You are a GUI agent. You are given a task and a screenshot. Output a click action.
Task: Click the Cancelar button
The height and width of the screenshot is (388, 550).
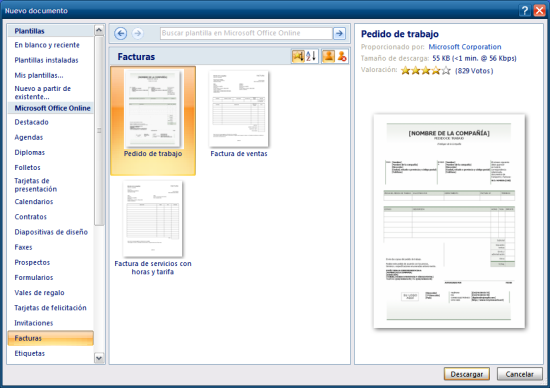(x=519, y=374)
